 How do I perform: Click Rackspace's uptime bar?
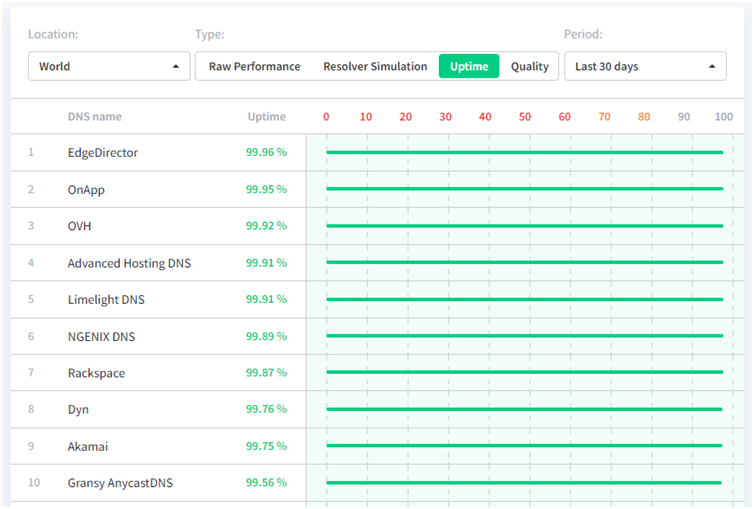pyautogui.click(x=525, y=372)
